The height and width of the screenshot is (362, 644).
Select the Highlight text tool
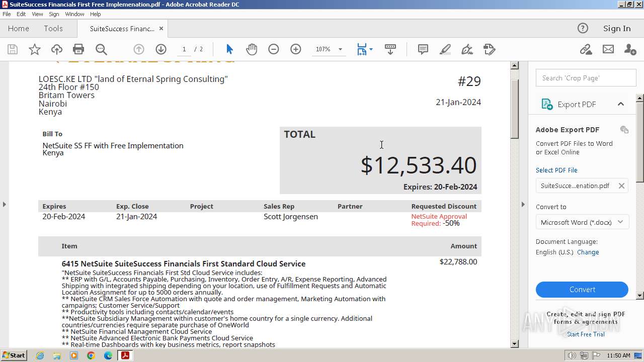click(445, 49)
